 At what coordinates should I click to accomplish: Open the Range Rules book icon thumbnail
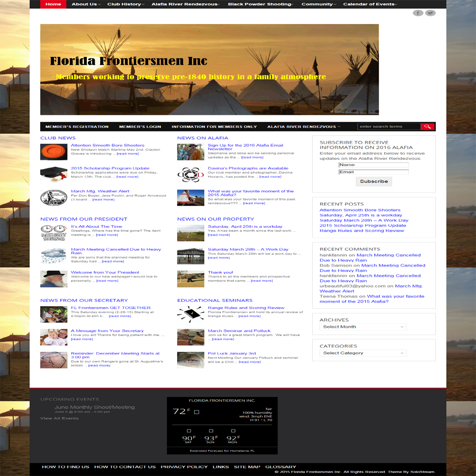click(x=190, y=314)
